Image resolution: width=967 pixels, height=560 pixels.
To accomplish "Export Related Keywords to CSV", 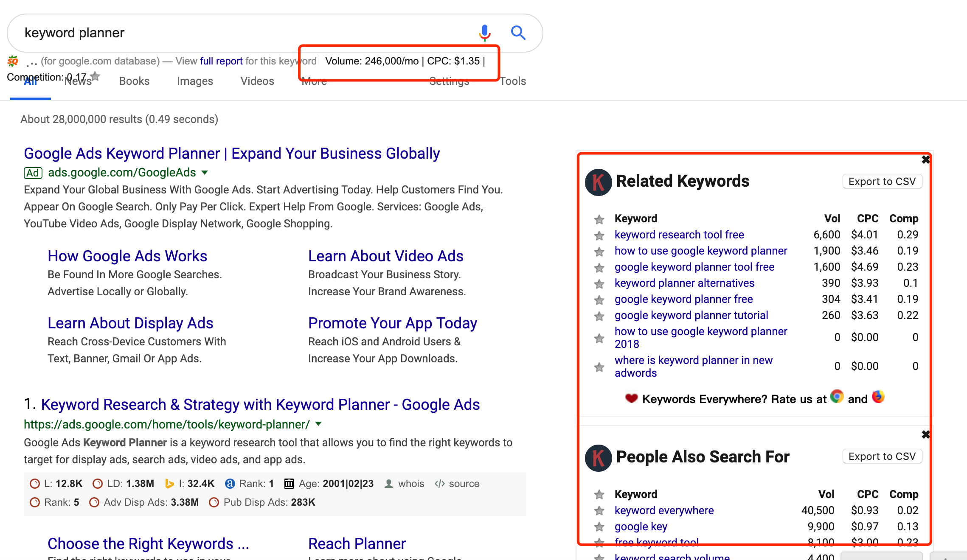I will tap(882, 182).
